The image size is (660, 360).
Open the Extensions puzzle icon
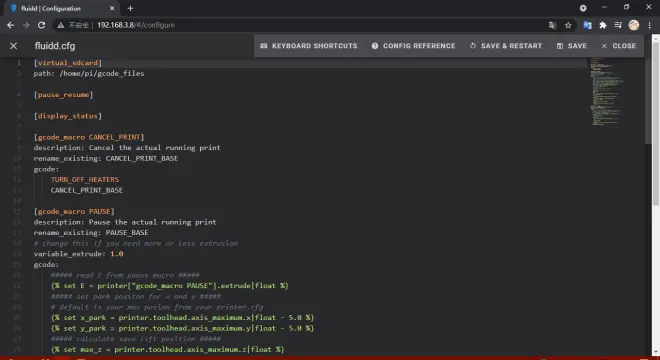pyautogui.click(x=603, y=25)
